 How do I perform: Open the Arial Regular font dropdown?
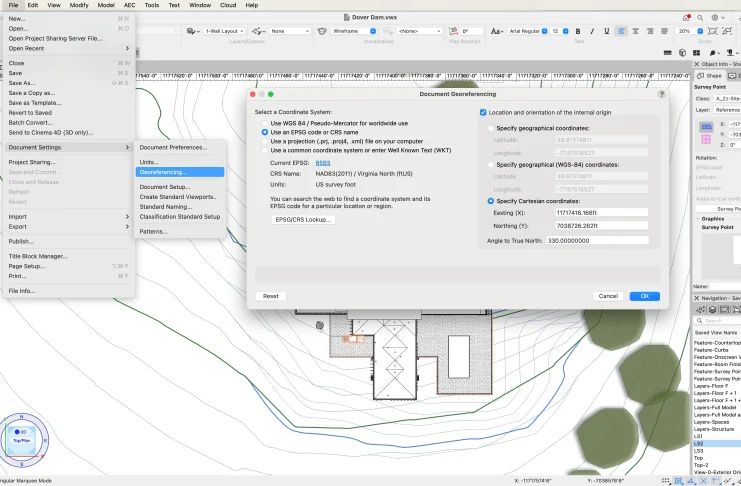[525, 31]
